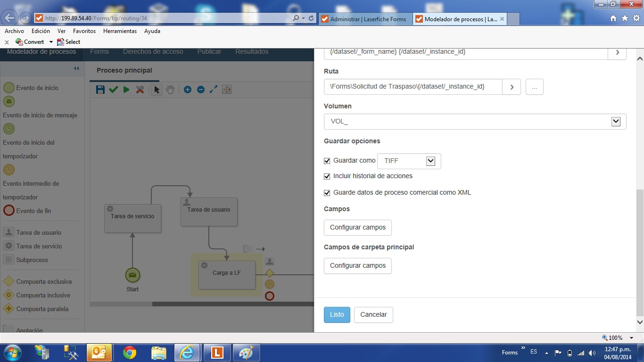Select the Carga a LF service task box
This screenshot has width=644, height=362.
coord(227,275)
